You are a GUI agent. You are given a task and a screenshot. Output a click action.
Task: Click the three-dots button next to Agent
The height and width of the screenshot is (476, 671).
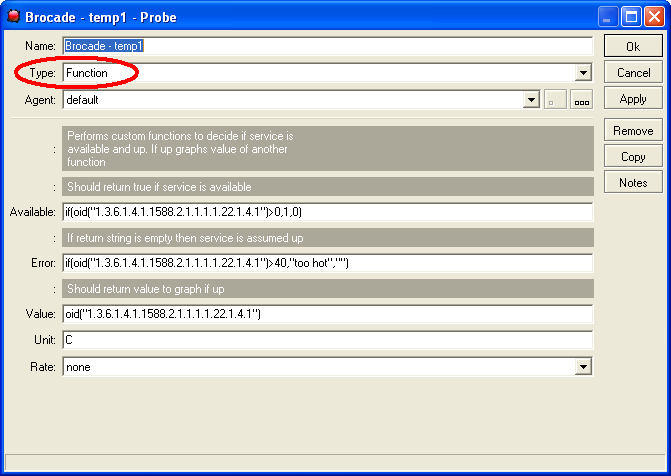click(x=582, y=100)
